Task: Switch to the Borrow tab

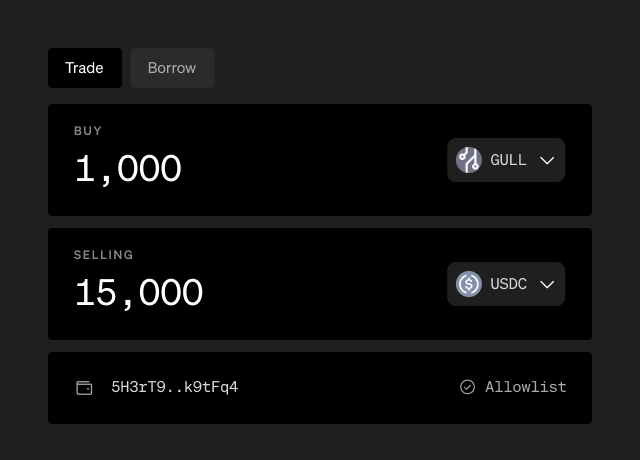Action: click(172, 68)
